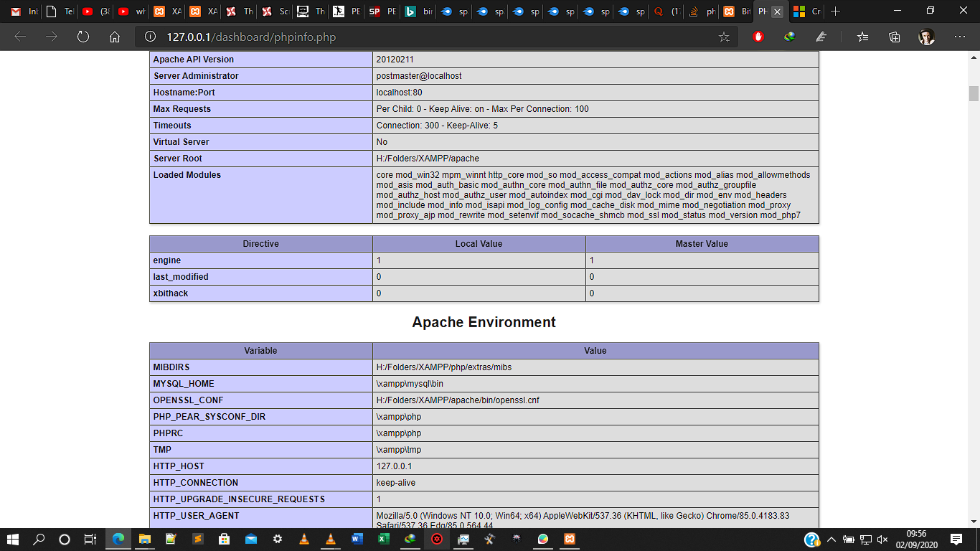Image resolution: width=980 pixels, height=551 pixels.
Task: Open the XAMPP control panel taskbar icon
Action: point(570,540)
